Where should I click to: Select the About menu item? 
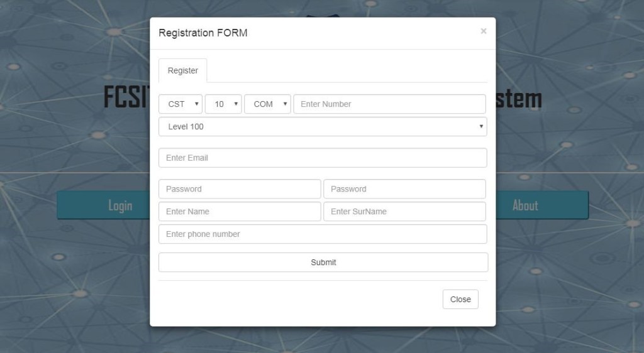[x=525, y=205]
